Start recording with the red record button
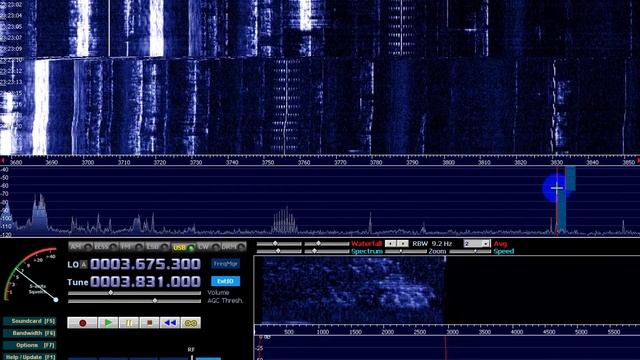Viewport: 640px width, 360px height. click(x=82, y=323)
